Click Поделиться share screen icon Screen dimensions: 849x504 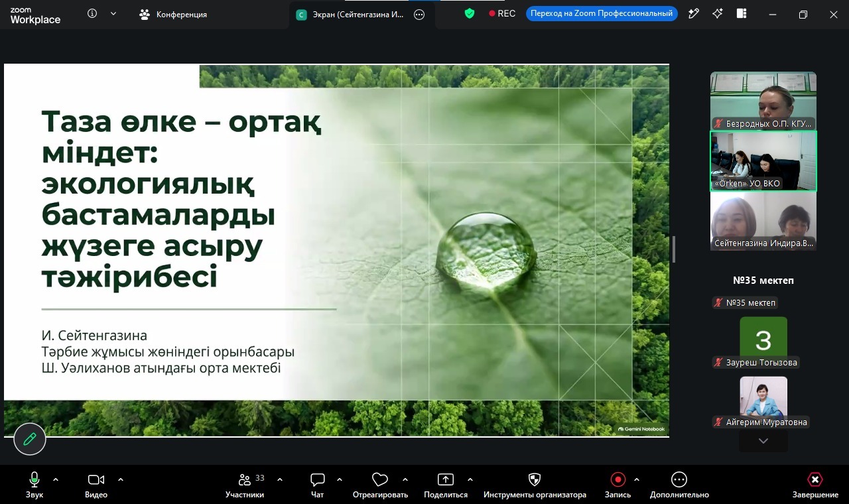pyautogui.click(x=446, y=485)
